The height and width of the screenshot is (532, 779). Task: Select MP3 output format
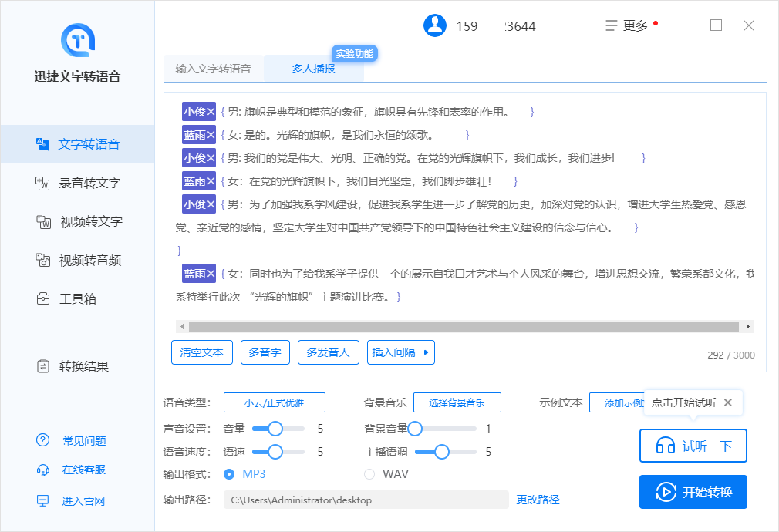pos(229,474)
